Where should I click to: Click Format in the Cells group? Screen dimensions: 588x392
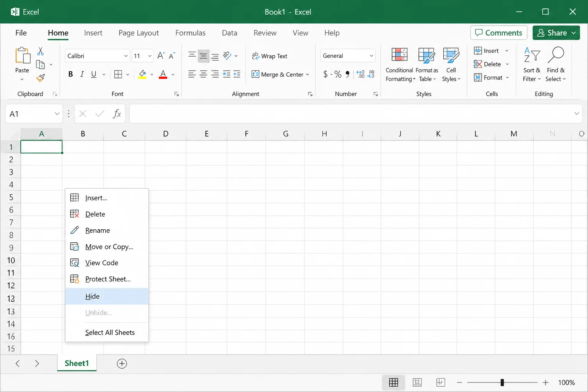click(x=492, y=78)
